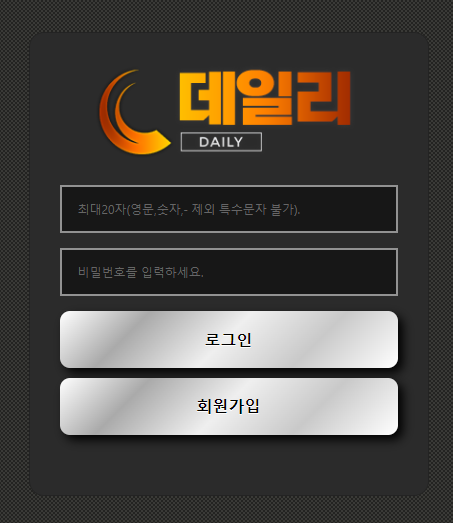Click the 로그인 button

tap(229, 340)
